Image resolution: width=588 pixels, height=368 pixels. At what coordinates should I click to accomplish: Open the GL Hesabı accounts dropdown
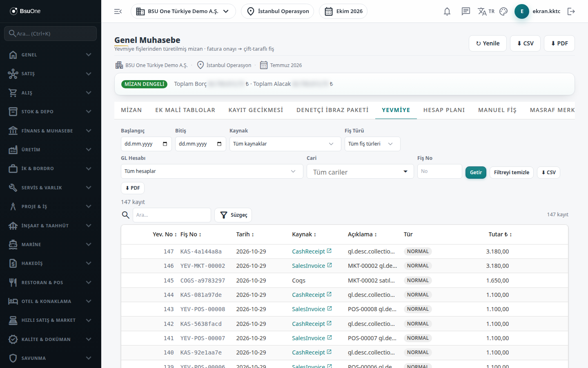(212, 171)
